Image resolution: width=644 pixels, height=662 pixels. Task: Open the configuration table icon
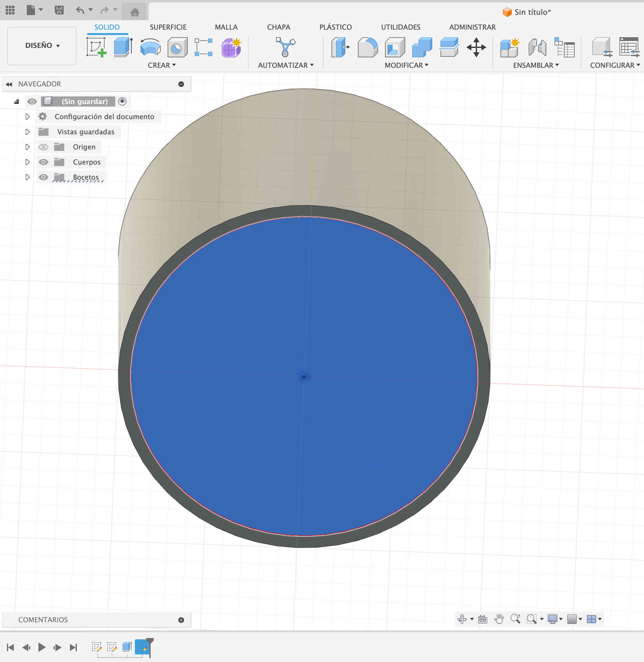[x=629, y=47]
